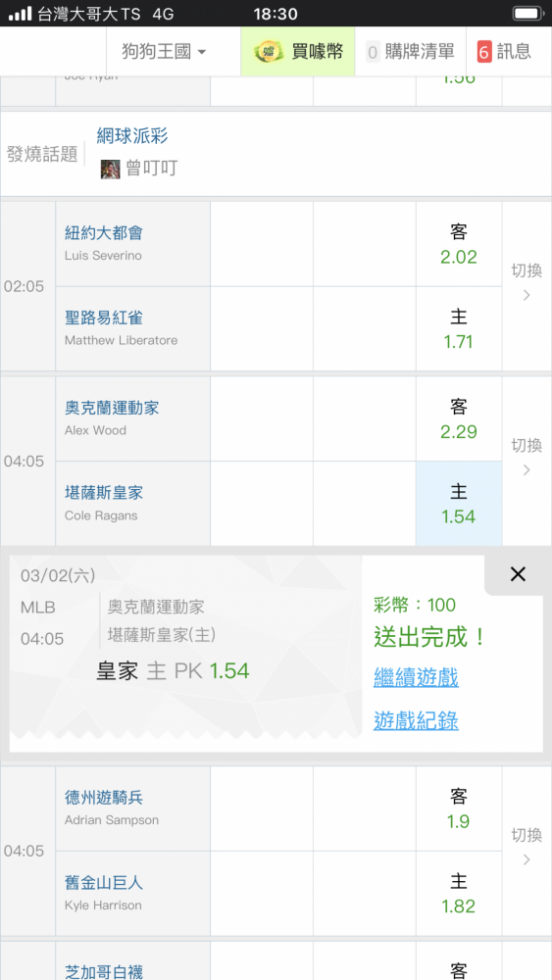This screenshot has height=980, width=552.
Task: Open 芝加哥白襪 team link
Action: point(104,971)
